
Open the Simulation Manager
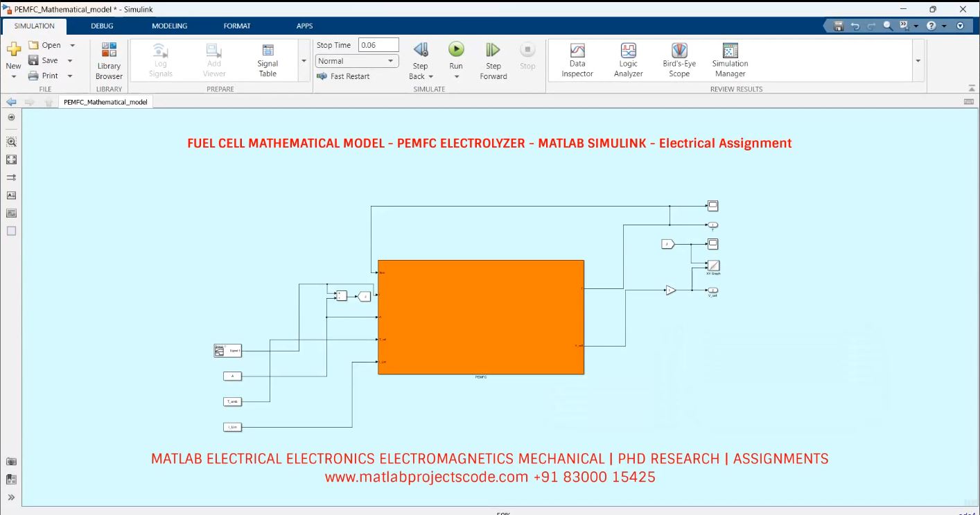click(x=729, y=59)
